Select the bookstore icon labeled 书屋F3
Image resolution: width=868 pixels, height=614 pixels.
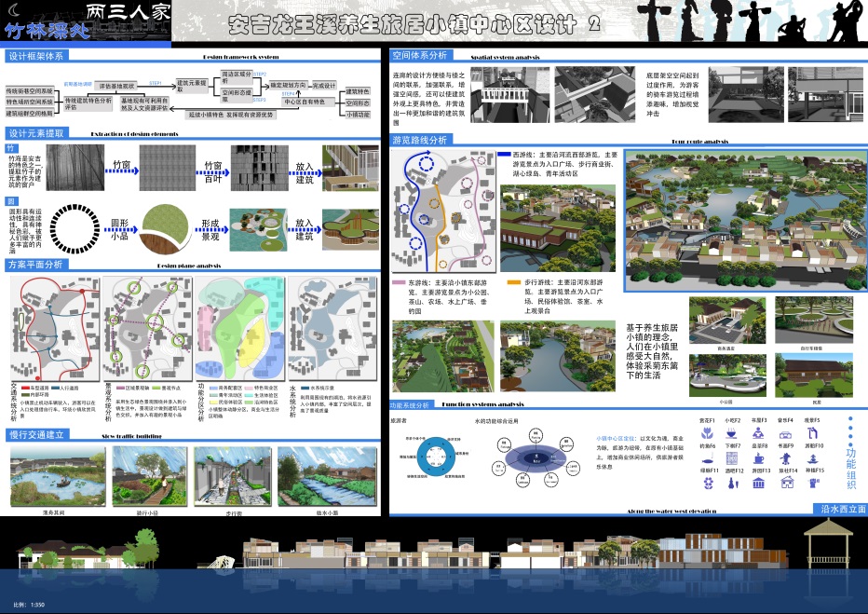click(x=759, y=433)
